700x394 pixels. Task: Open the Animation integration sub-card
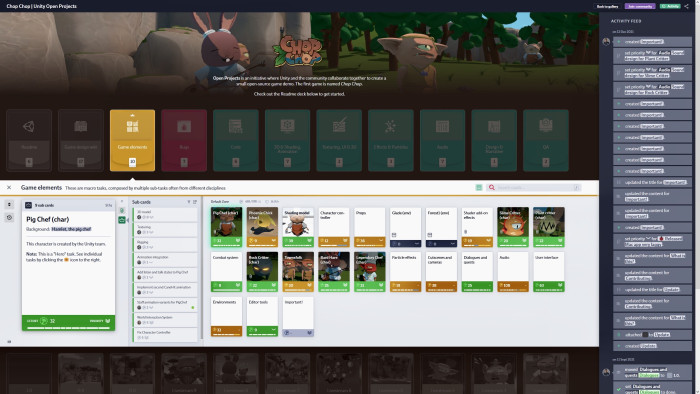(x=165, y=260)
